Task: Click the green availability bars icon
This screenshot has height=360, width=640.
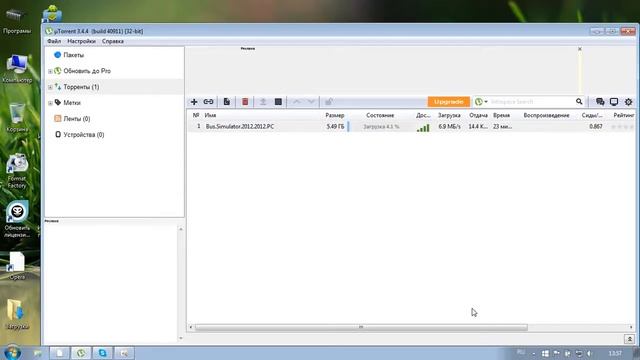Action: coord(423,128)
